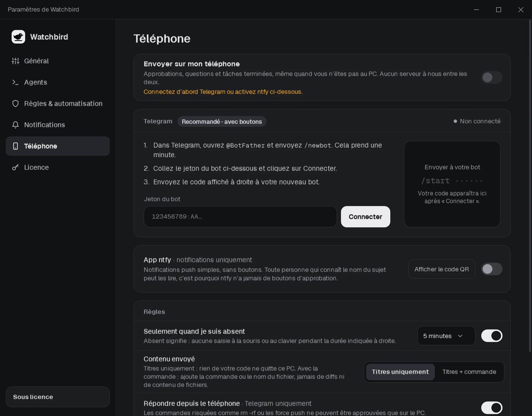
Task: Click the shield icon for Règles & automatisation
Action: (x=15, y=104)
